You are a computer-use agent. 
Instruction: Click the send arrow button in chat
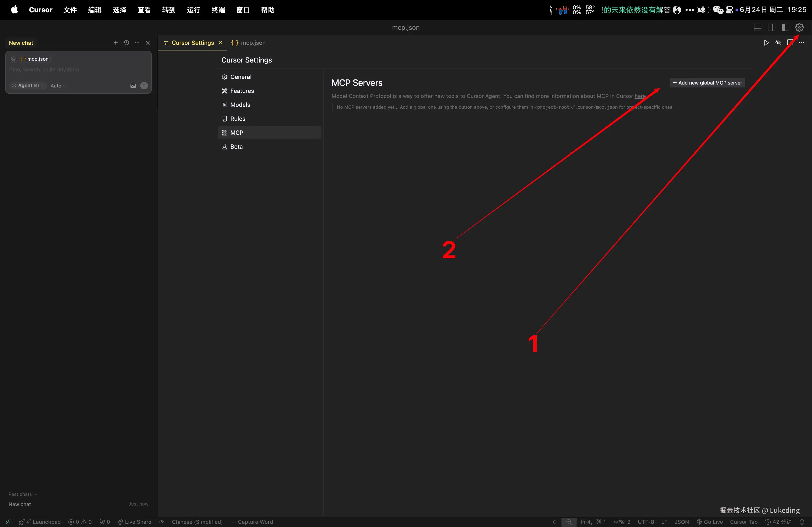click(x=144, y=86)
